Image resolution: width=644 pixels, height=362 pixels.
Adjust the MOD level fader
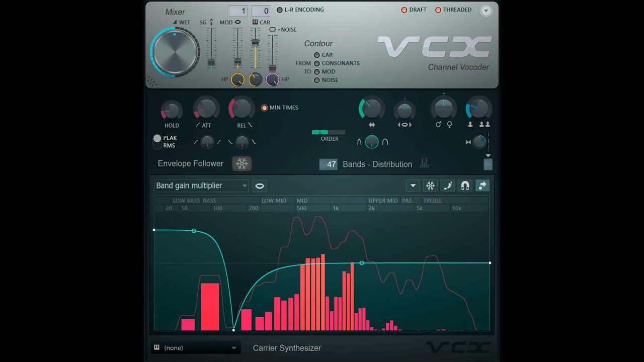tap(237, 62)
